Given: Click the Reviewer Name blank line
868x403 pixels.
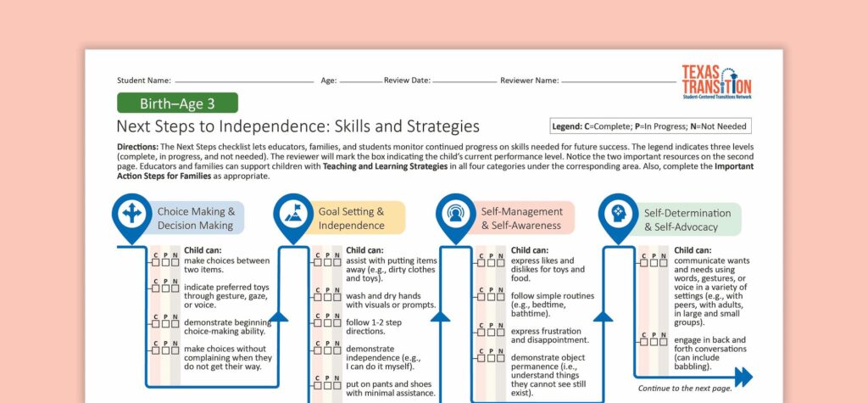Looking at the screenshot, I should [x=619, y=81].
